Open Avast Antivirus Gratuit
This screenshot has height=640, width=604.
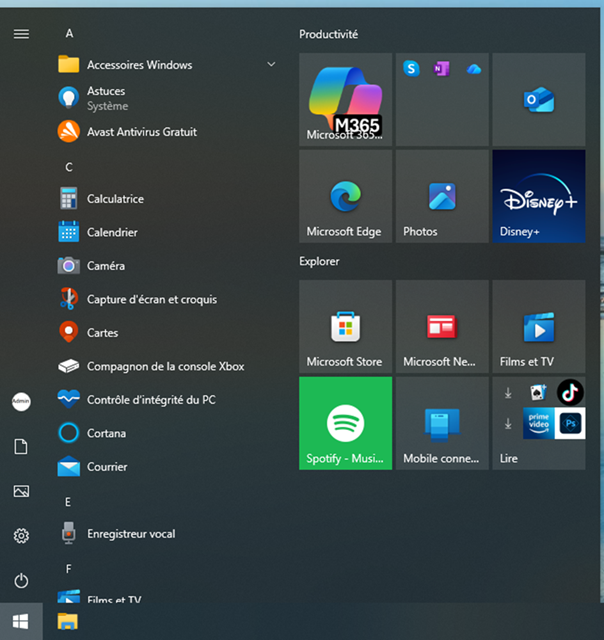point(167,132)
